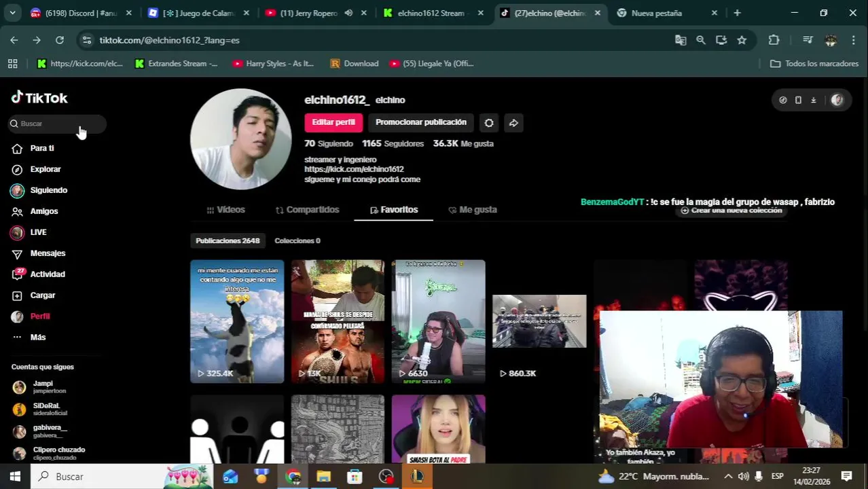Viewport: 868px width, 489px height.
Task: Share the profile via arrow icon
Action: (513, 123)
